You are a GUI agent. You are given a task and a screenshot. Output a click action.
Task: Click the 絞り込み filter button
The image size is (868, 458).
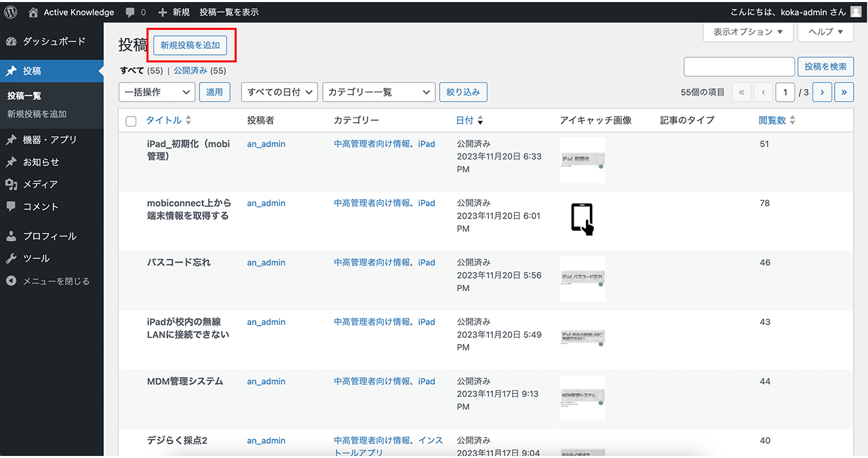463,92
